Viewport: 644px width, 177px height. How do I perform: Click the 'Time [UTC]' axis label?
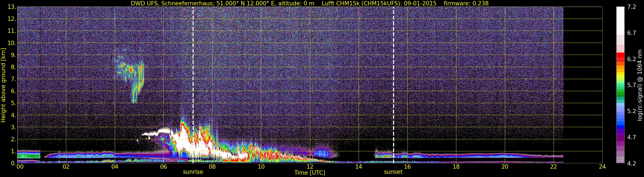tap(310, 173)
